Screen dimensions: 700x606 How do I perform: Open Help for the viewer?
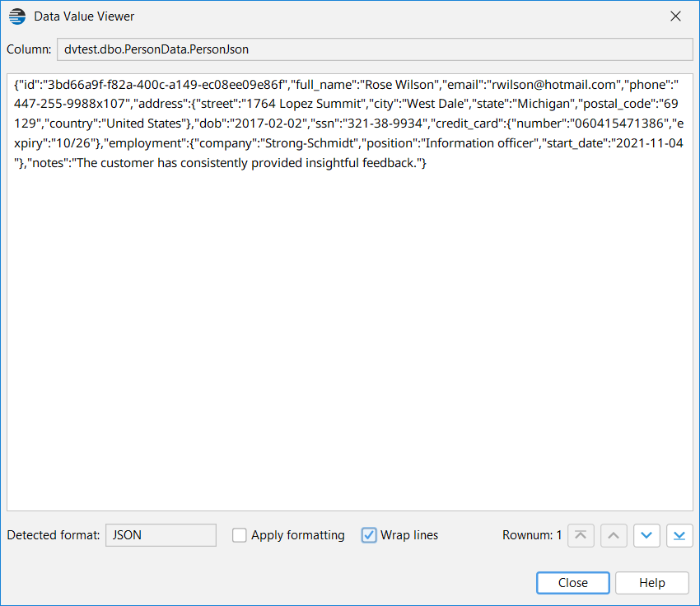651,583
